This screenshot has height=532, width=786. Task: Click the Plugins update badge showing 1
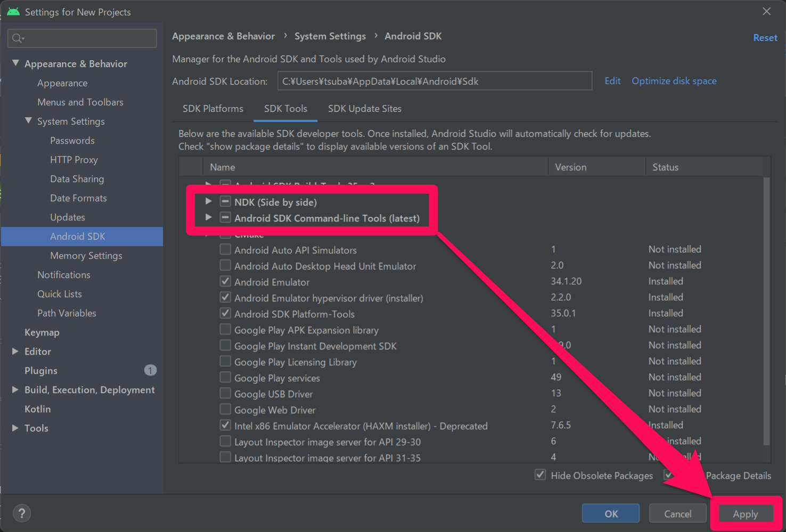coord(150,370)
